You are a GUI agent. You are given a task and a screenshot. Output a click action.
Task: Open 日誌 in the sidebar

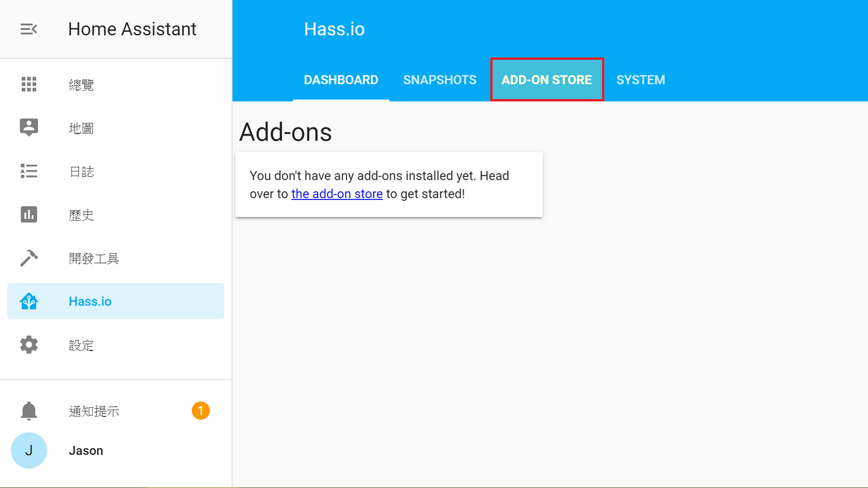pos(81,171)
